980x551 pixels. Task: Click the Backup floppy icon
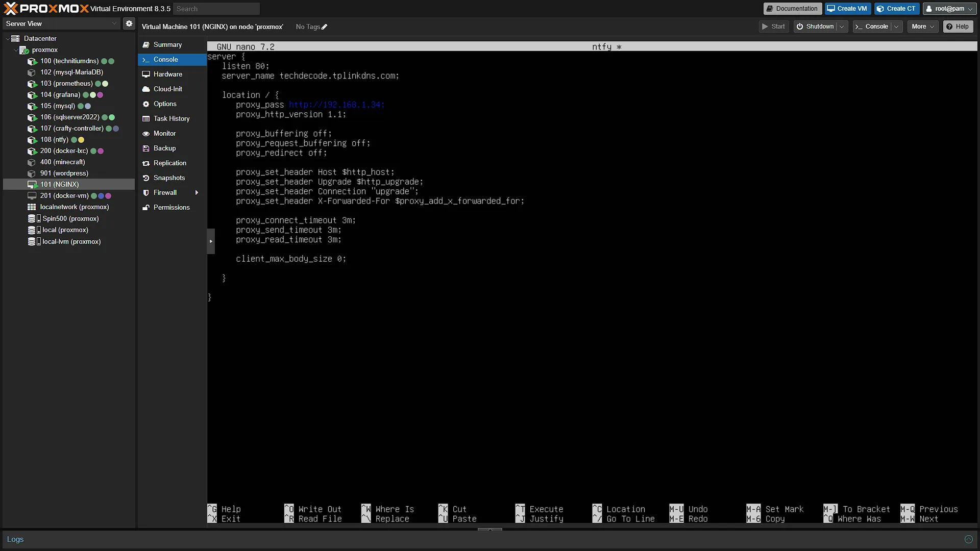tap(146, 148)
